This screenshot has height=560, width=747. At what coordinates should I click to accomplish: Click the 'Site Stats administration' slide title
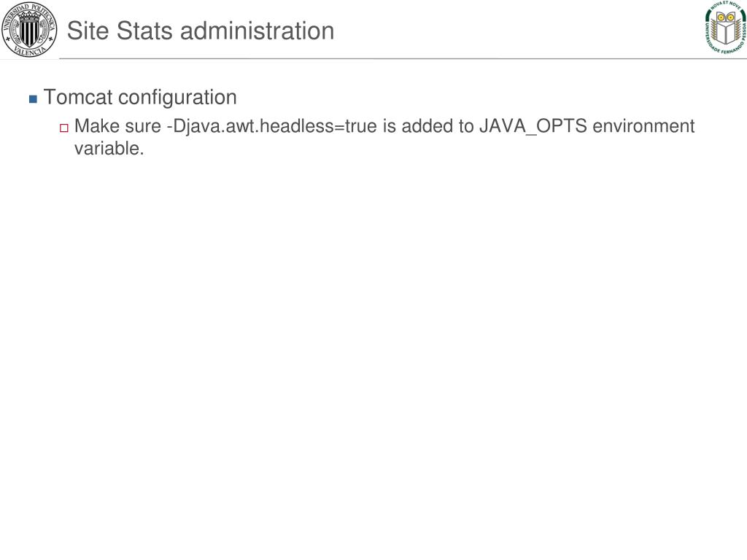click(201, 31)
